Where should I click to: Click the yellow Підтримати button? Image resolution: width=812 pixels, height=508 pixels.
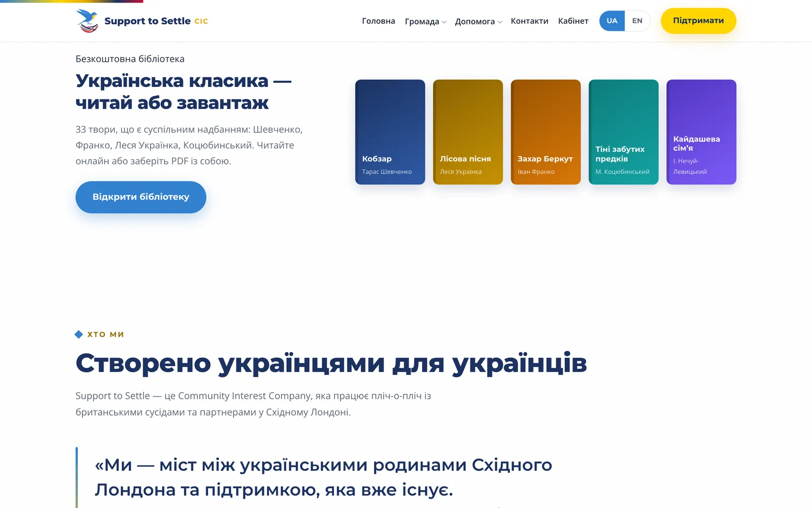coord(698,21)
